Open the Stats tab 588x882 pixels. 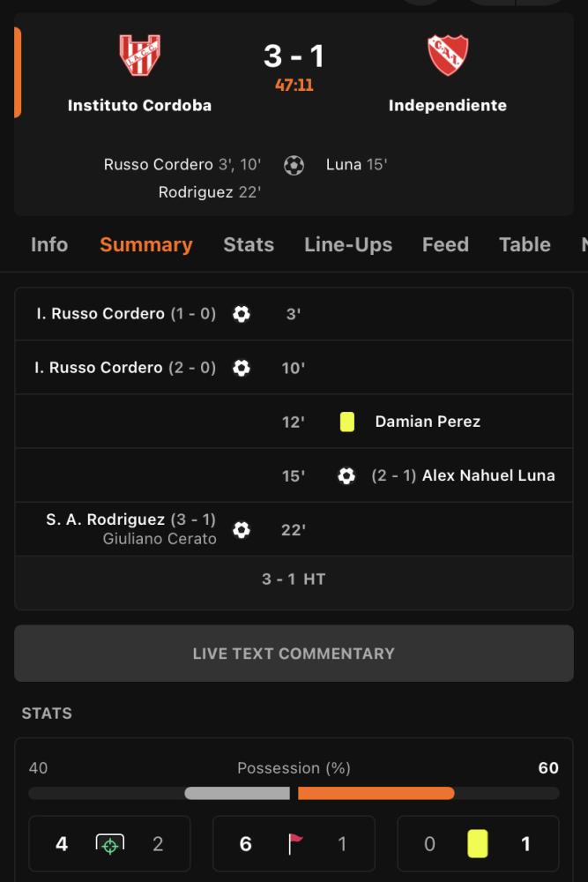click(x=249, y=244)
